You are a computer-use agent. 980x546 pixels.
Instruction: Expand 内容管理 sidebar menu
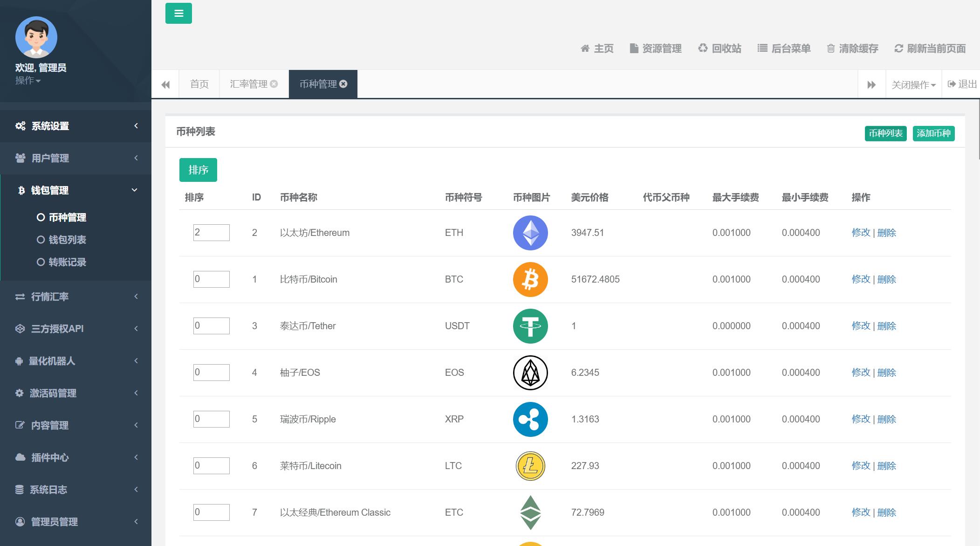click(x=75, y=425)
